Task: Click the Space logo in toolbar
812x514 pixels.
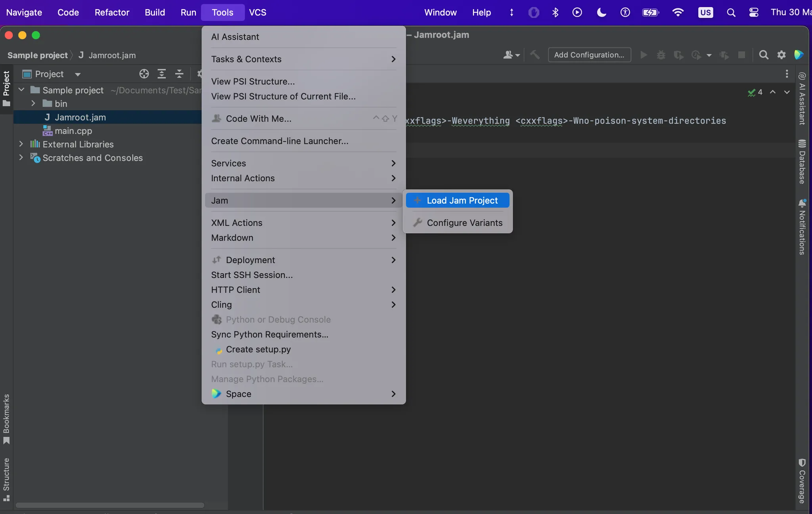Action: point(799,55)
